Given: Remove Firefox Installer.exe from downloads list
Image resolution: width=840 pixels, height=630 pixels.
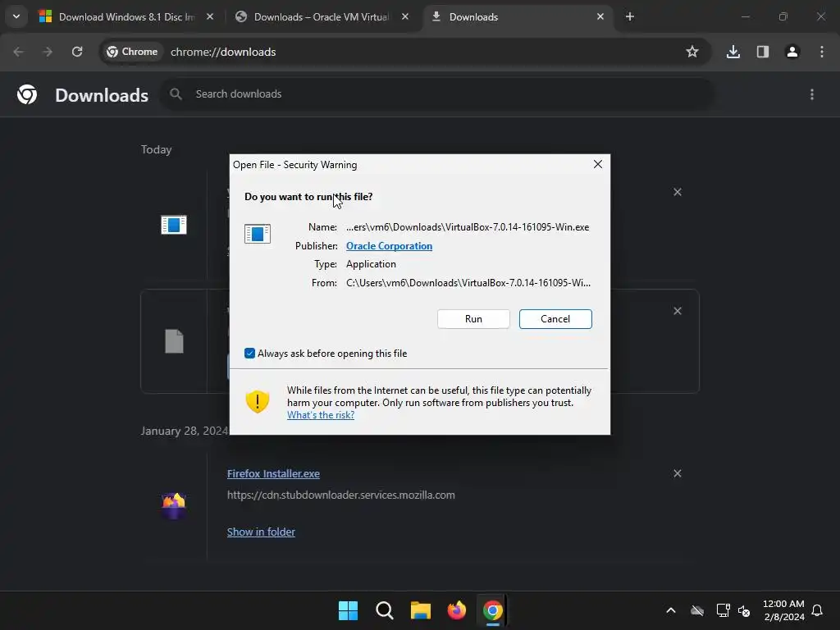Looking at the screenshot, I should (677, 473).
